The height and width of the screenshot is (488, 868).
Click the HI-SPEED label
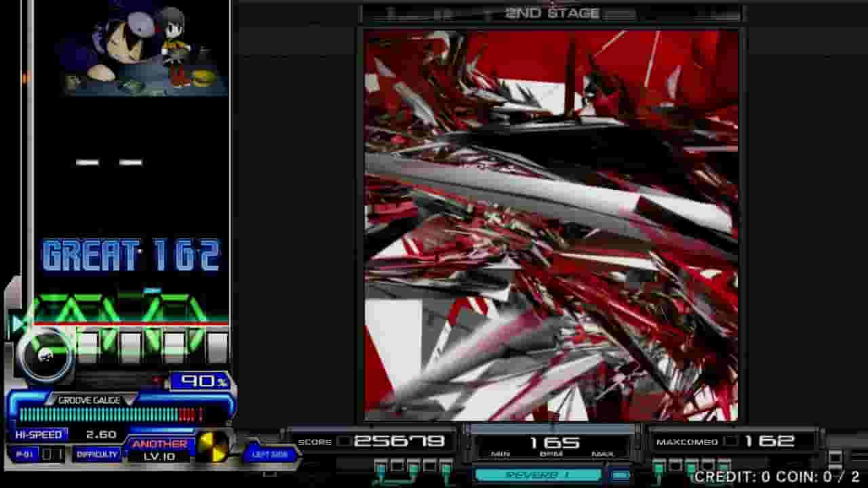(x=39, y=434)
